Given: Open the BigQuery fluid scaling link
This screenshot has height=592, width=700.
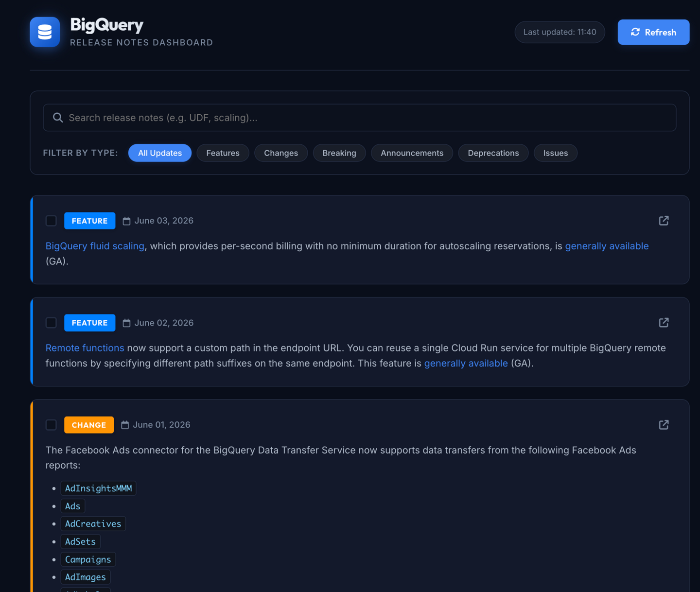Looking at the screenshot, I should (x=95, y=246).
